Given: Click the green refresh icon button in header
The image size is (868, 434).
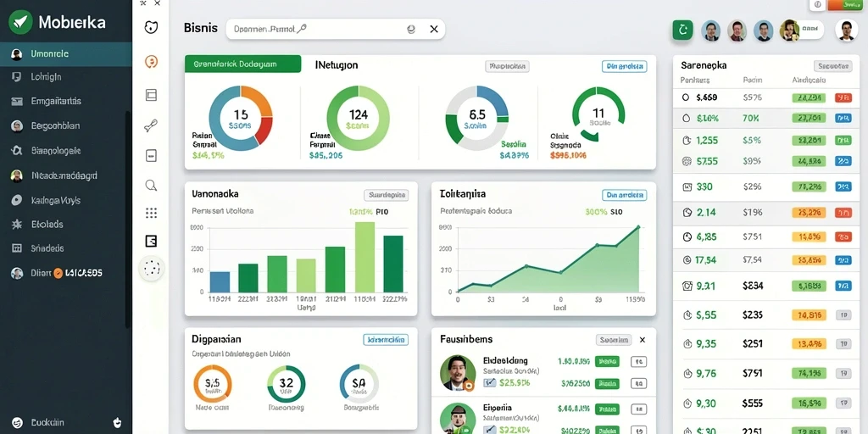Looking at the screenshot, I should (x=682, y=30).
